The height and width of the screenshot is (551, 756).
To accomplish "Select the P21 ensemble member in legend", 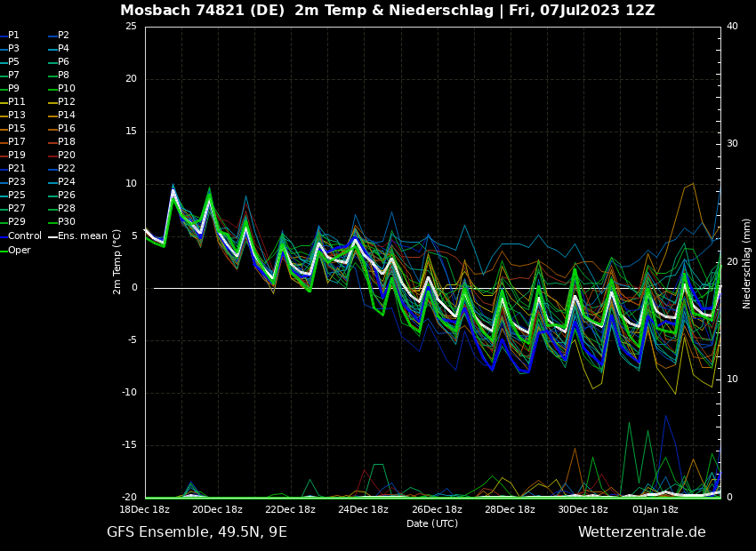I will 17,169.
